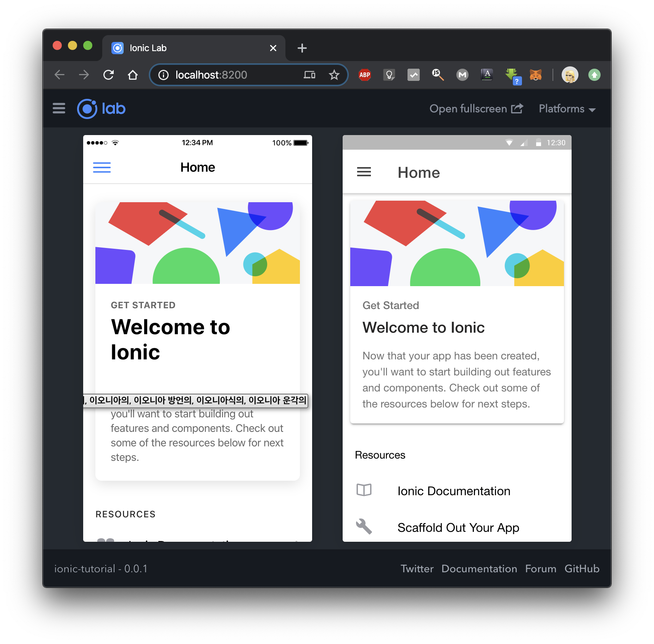
Task: Go to the browser home page
Action: [133, 75]
